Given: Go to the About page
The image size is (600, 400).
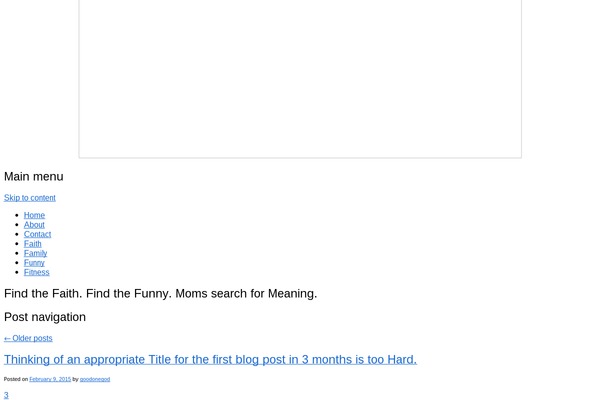Looking at the screenshot, I should point(34,225).
